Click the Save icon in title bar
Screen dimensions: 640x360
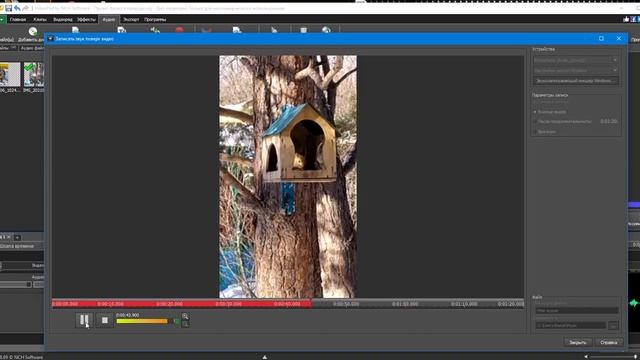[x=9, y=8]
